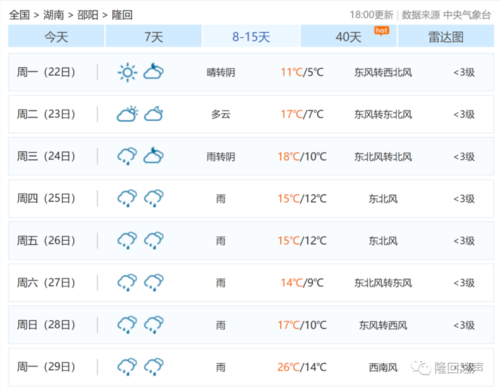Switch to the 雷达图 tab
The width and height of the screenshot is (500, 390).
(446, 36)
